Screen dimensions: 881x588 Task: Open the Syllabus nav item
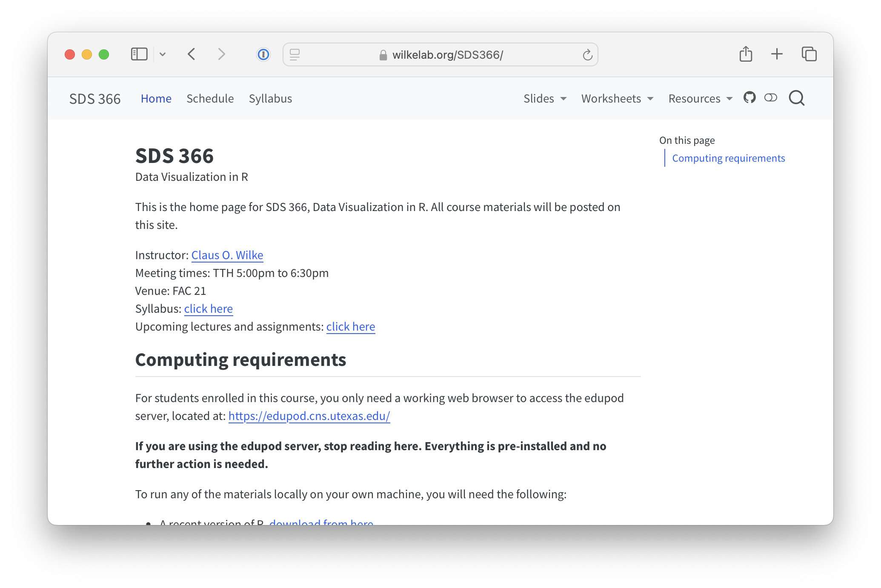coord(270,99)
